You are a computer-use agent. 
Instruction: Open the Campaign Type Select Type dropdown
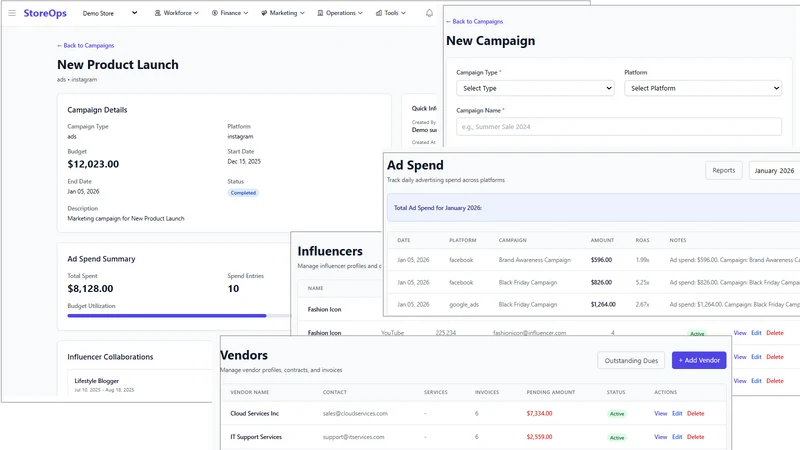click(535, 88)
